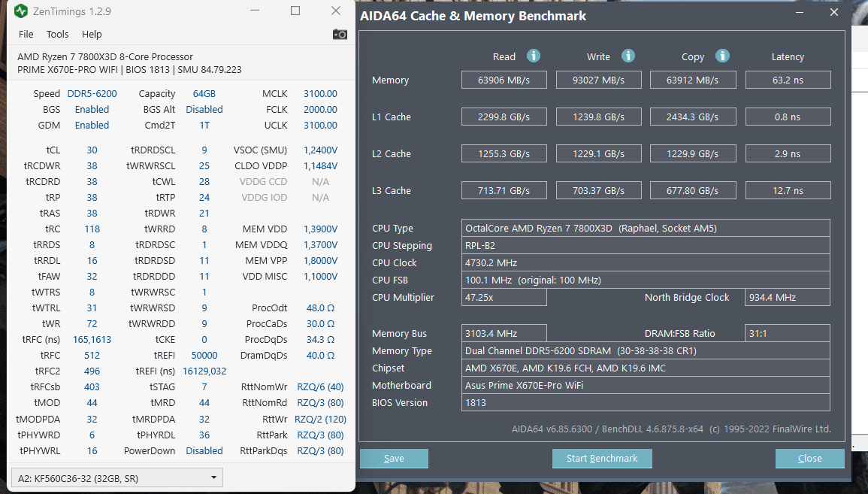Expand the A2: KF560C36-32 module dropdown
This screenshot has height=494, width=868.
point(116,478)
